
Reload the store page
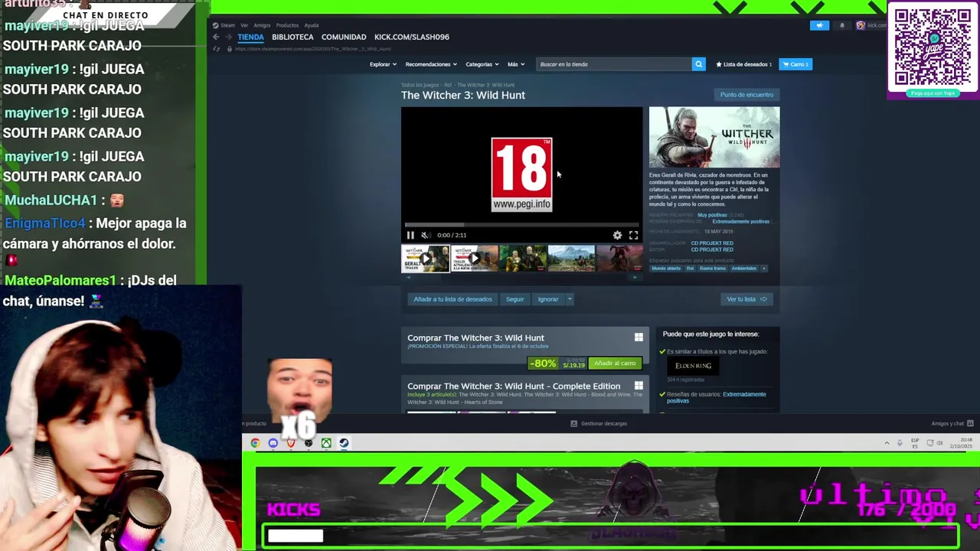pyautogui.click(x=217, y=49)
